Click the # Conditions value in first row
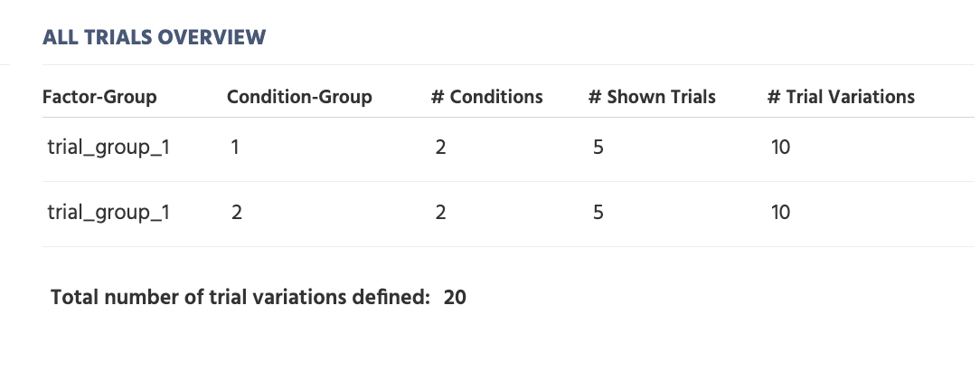 click(x=440, y=147)
